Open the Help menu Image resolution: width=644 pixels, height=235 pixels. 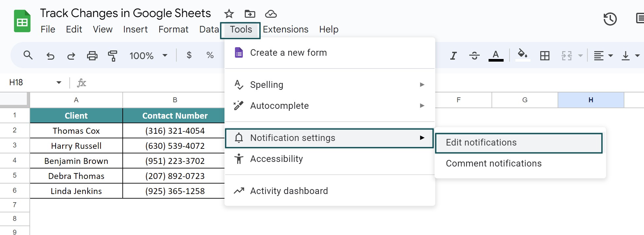[x=329, y=29]
